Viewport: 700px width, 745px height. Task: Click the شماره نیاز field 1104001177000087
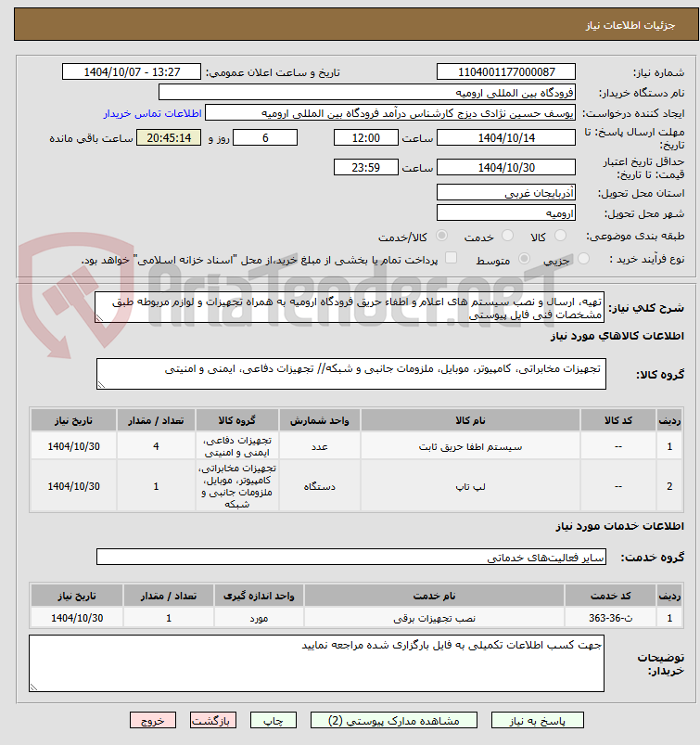click(506, 71)
